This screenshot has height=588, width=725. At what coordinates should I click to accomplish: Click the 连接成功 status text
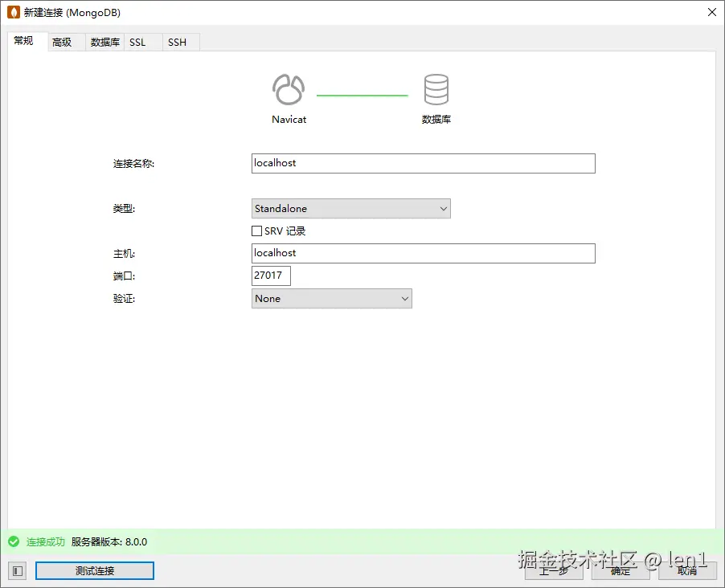[45, 541]
